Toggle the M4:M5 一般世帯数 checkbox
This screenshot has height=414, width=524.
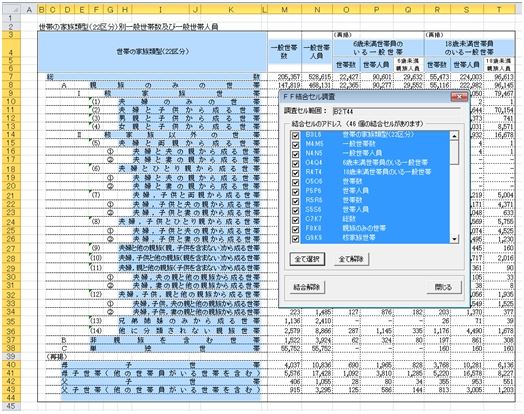point(295,145)
